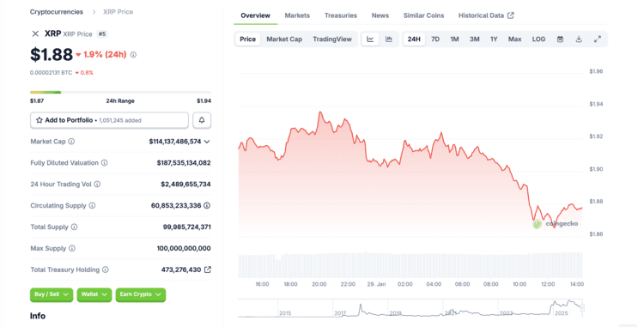Click Add to Portfolio button
This screenshot has width=644, height=327.
[x=109, y=120]
